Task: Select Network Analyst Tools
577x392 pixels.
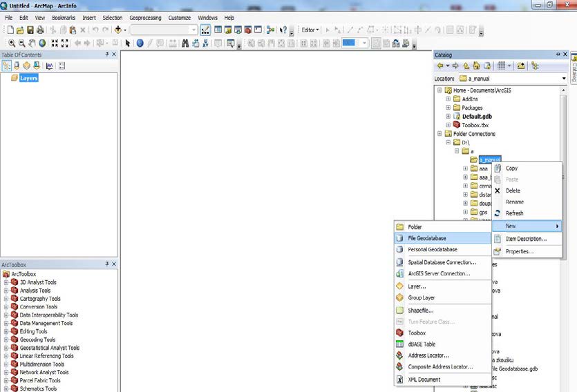Action: (x=44, y=372)
